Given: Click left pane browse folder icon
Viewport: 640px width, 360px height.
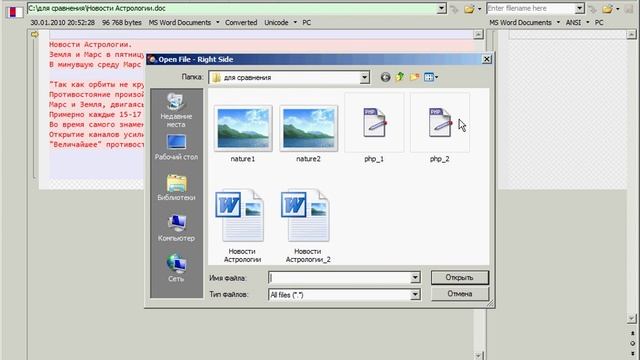Looking at the screenshot, I should [x=469, y=9].
